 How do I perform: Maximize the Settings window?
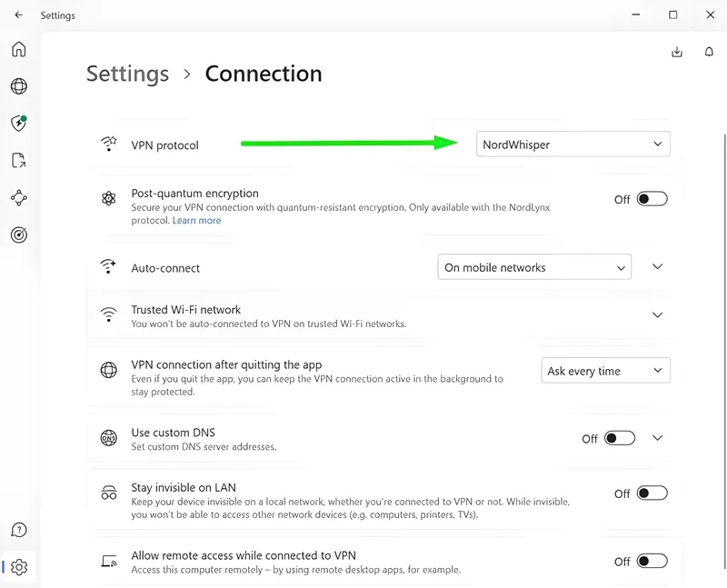(672, 15)
